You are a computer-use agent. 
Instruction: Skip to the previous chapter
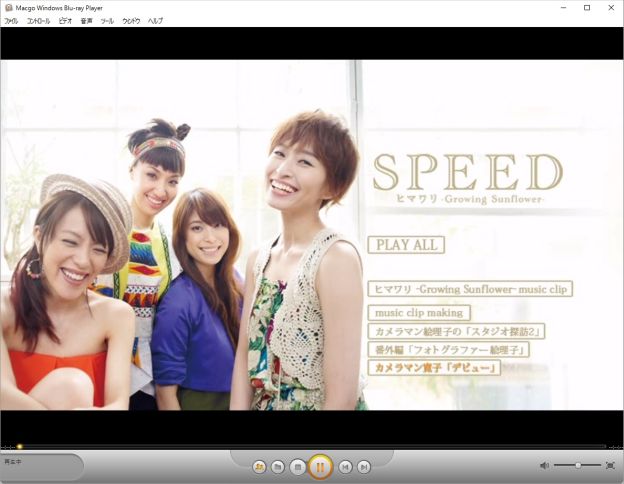[x=345, y=467]
